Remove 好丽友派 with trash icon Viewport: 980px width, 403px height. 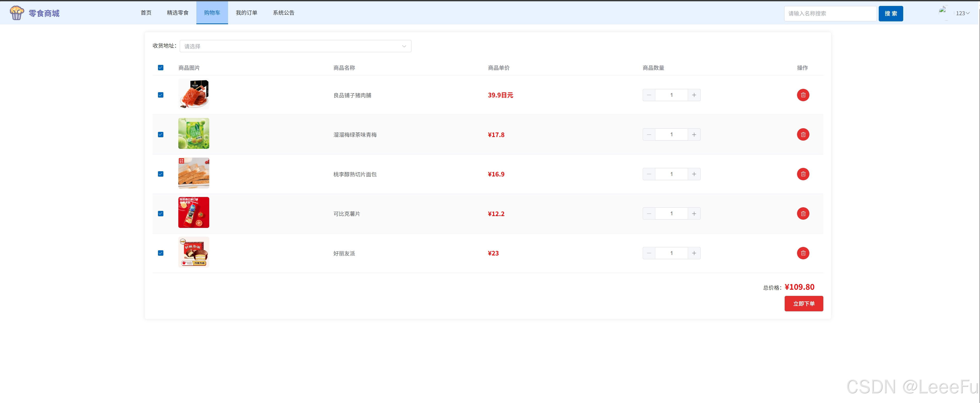803,253
